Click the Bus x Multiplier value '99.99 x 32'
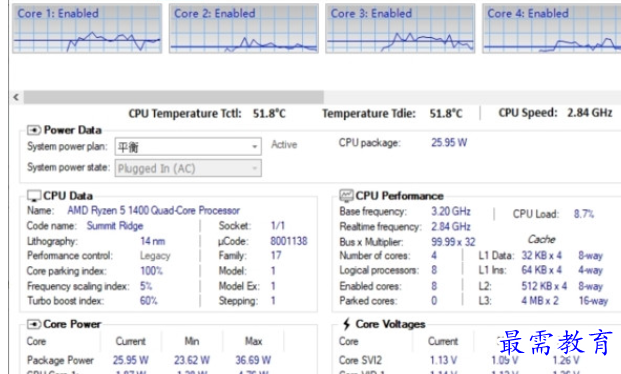621x374 pixels. (x=453, y=242)
